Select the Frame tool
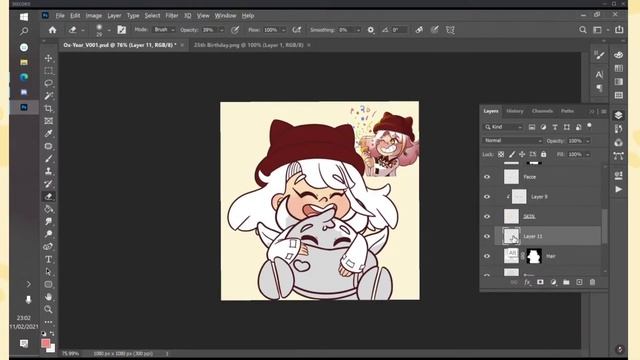This screenshot has height=360, width=640. click(49, 121)
